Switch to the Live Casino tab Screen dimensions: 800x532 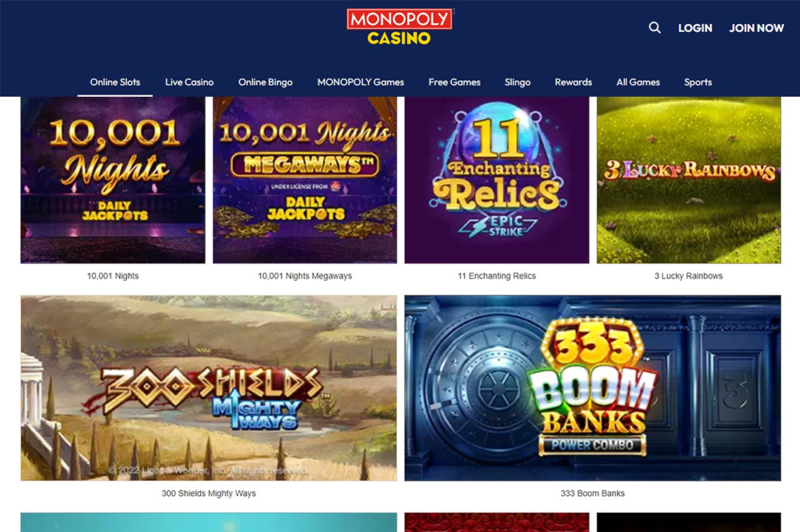point(190,82)
